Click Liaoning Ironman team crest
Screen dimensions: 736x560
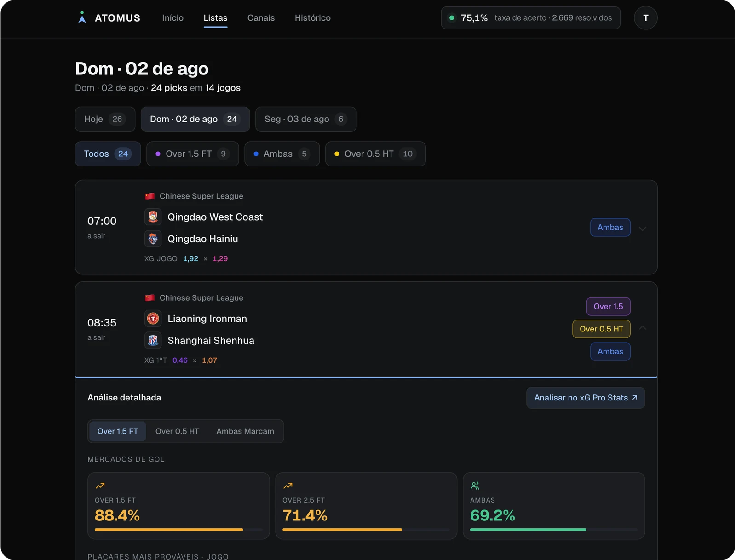[x=153, y=319]
